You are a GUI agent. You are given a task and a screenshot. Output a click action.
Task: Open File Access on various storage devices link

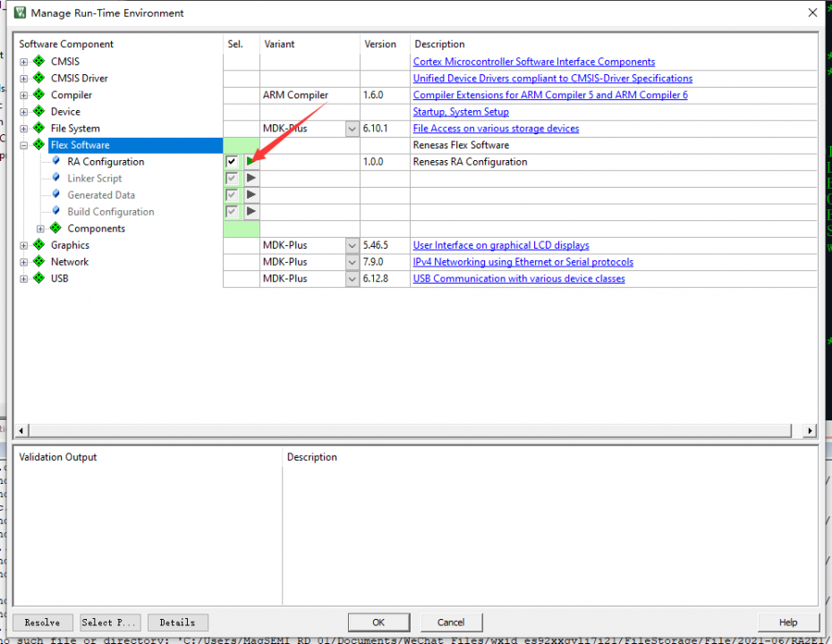[496, 129]
